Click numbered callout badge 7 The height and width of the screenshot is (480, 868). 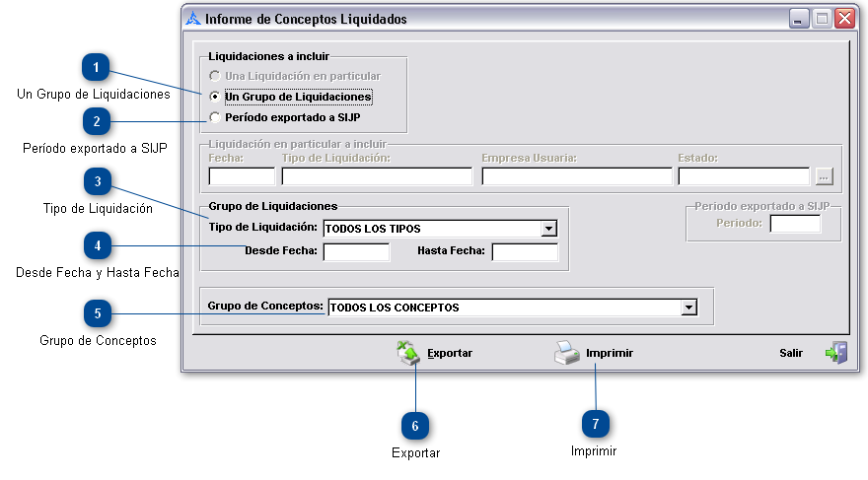pyautogui.click(x=594, y=423)
